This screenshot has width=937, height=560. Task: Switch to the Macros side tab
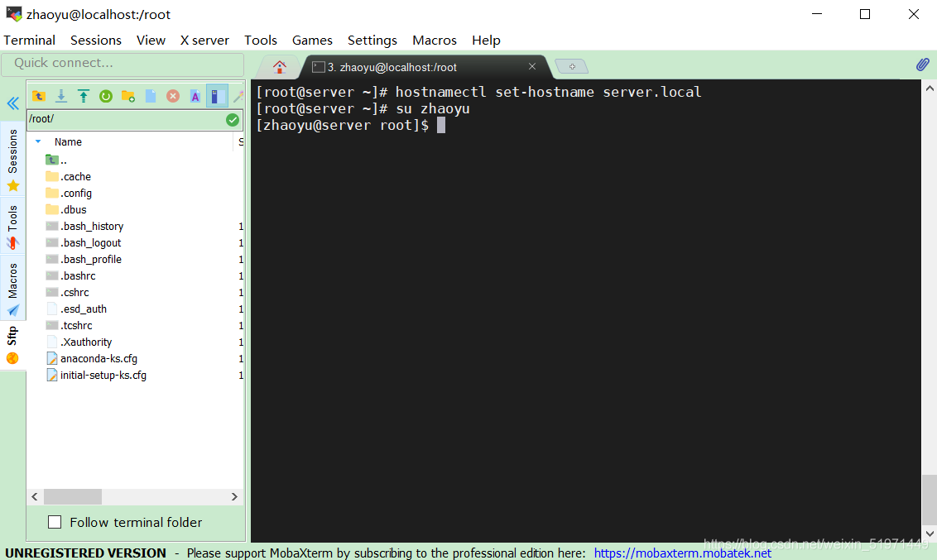point(12,289)
